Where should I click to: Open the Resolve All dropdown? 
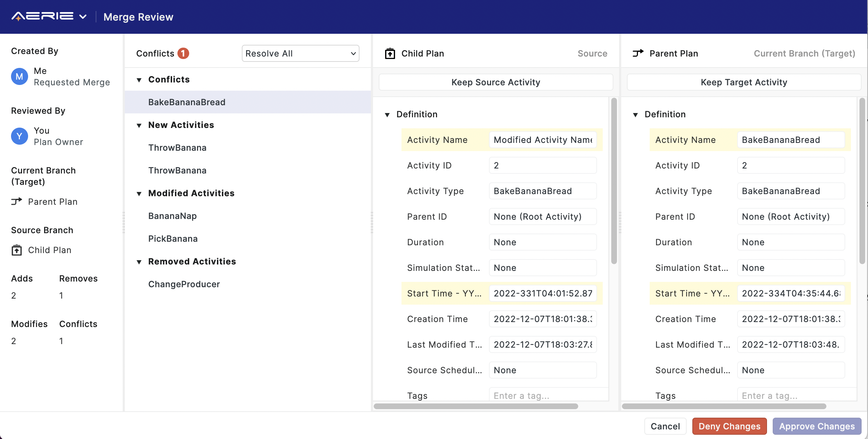[300, 53]
